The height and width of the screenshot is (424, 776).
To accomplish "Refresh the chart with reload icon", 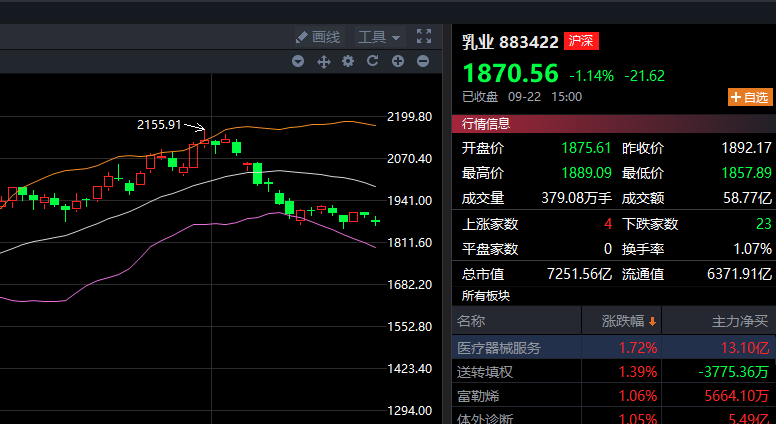I will (x=373, y=61).
